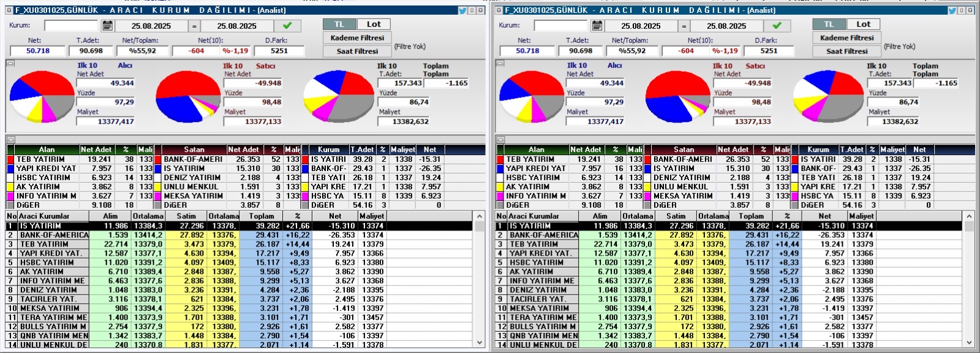
Task: Click the Satan list header in right window
Action: (684, 150)
